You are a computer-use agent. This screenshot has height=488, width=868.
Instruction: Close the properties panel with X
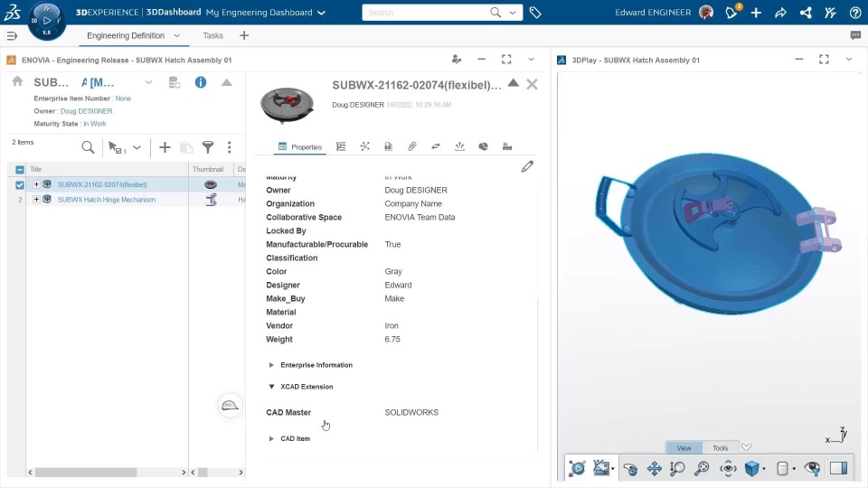tap(532, 84)
